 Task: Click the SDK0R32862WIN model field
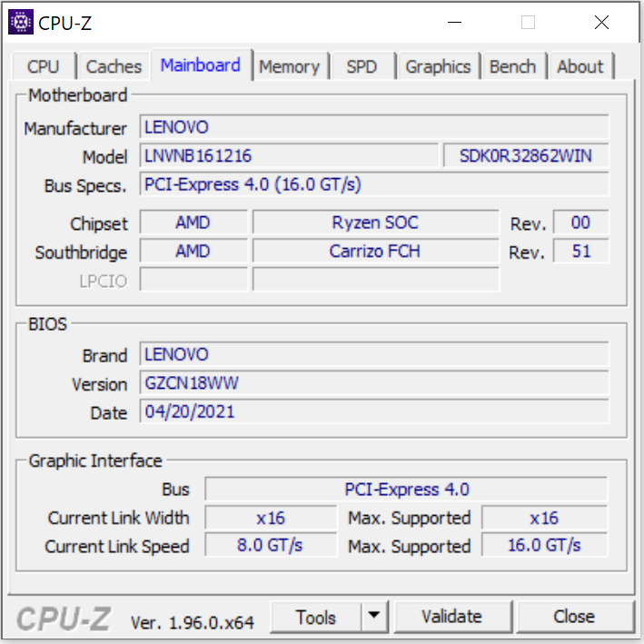[x=526, y=155]
